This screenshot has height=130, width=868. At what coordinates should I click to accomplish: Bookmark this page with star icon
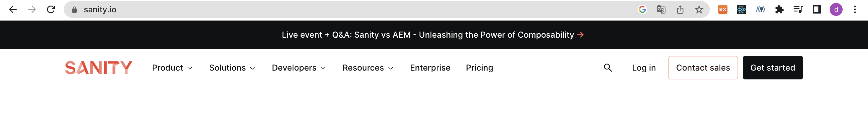point(699,9)
